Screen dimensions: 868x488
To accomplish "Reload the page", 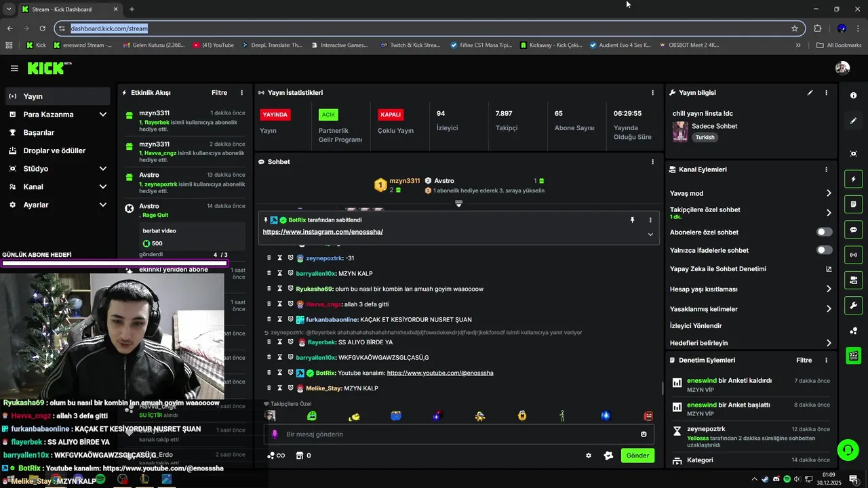I will tap(42, 28).
